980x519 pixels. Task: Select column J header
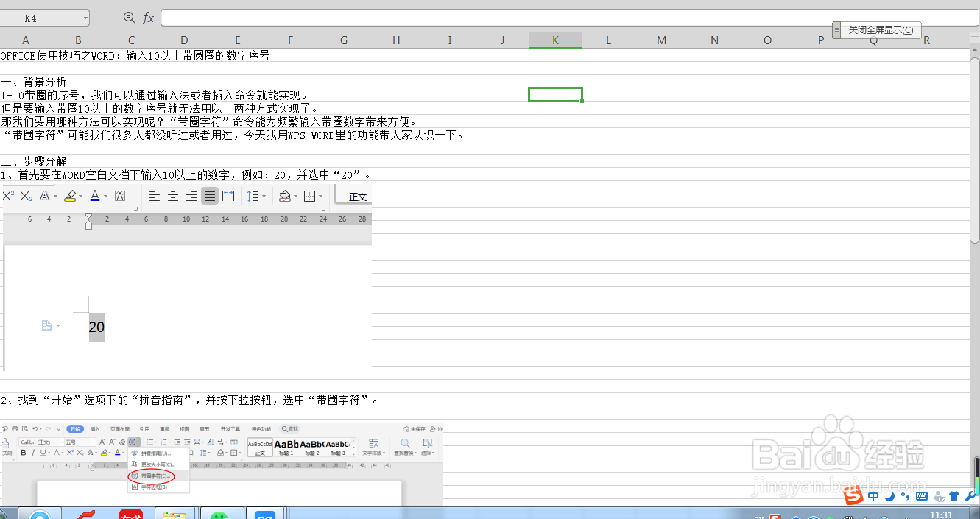pyautogui.click(x=503, y=40)
